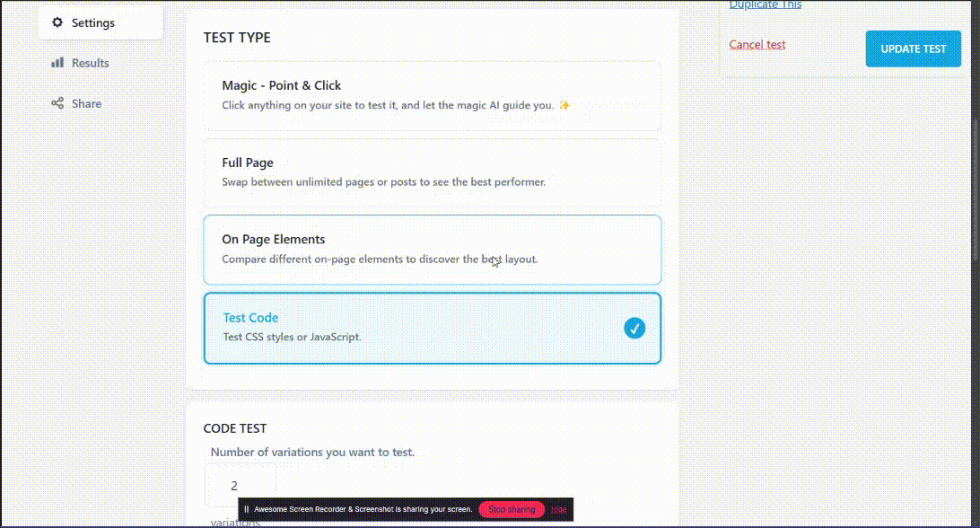The height and width of the screenshot is (528, 980).
Task: Open the Duplicate This link
Action: point(766,4)
